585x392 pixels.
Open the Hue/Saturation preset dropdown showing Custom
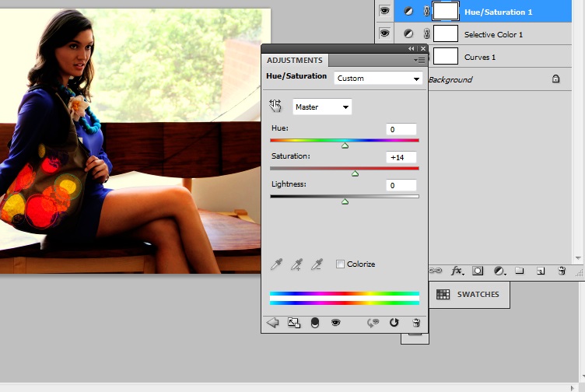click(378, 79)
